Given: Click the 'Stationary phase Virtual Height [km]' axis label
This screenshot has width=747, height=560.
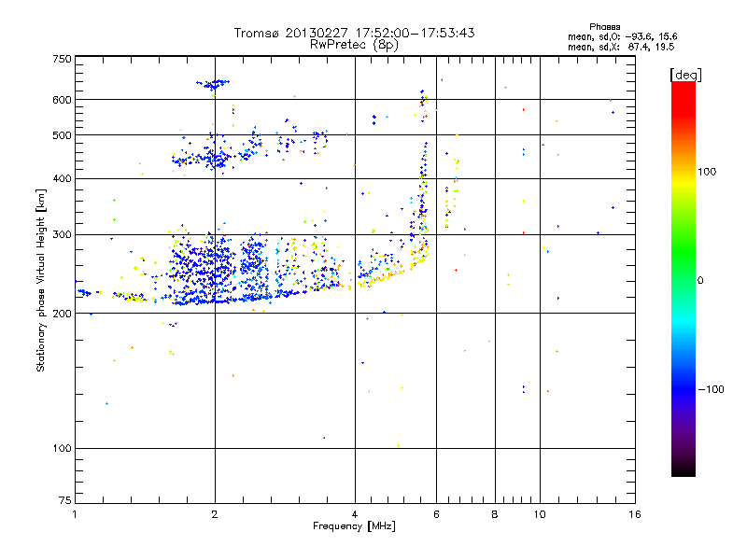Looking at the screenshot, I should pyautogui.click(x=41, y=280).
